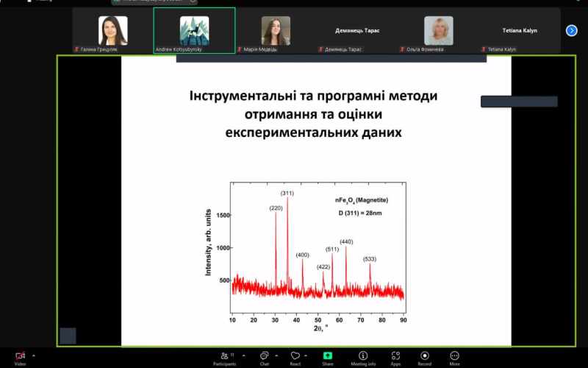
Task: Click the 'D (311) = 28nm' annotation
Action: [x=360, y=213]
